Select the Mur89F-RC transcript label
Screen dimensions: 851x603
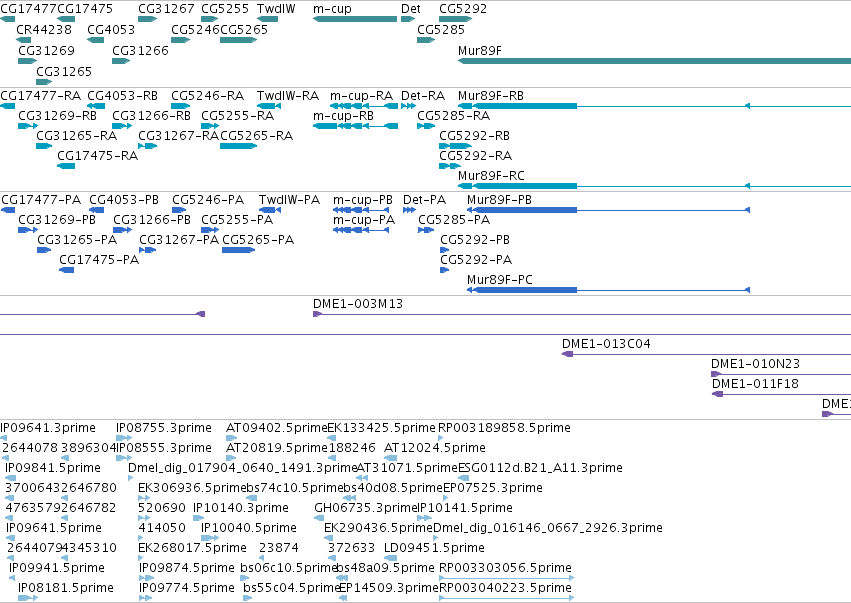[x=491, y=175]
